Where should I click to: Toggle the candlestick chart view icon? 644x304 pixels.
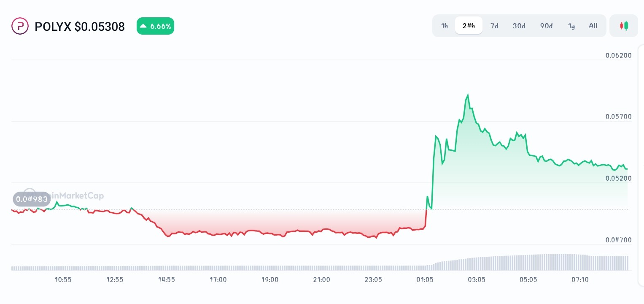click(624, 26)
